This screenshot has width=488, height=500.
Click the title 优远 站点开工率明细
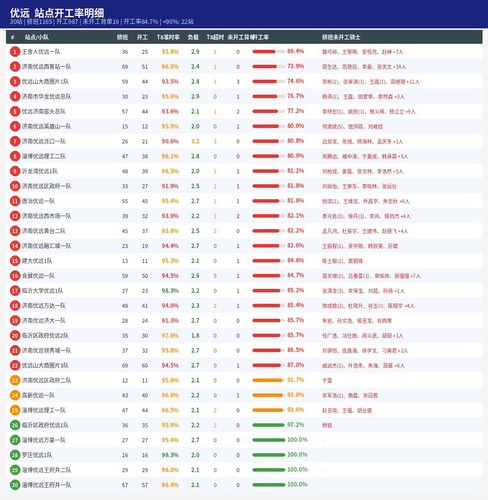click(x=57, y=13)
